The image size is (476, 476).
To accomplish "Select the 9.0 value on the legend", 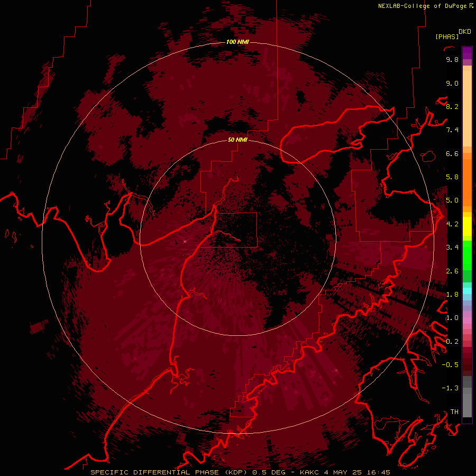I will (452, 83).
